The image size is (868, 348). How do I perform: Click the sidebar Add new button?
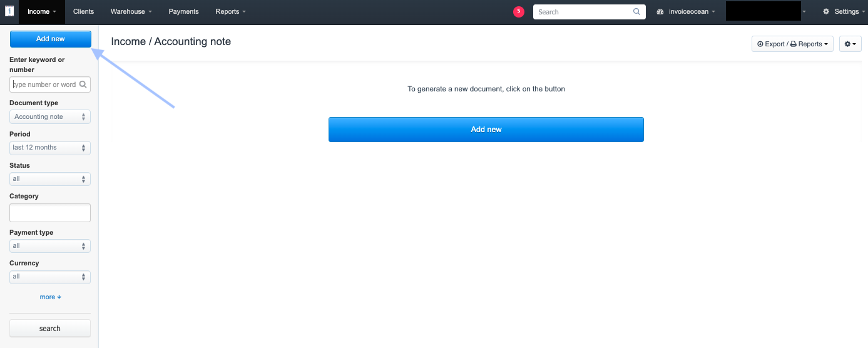(x=51, y=39)
